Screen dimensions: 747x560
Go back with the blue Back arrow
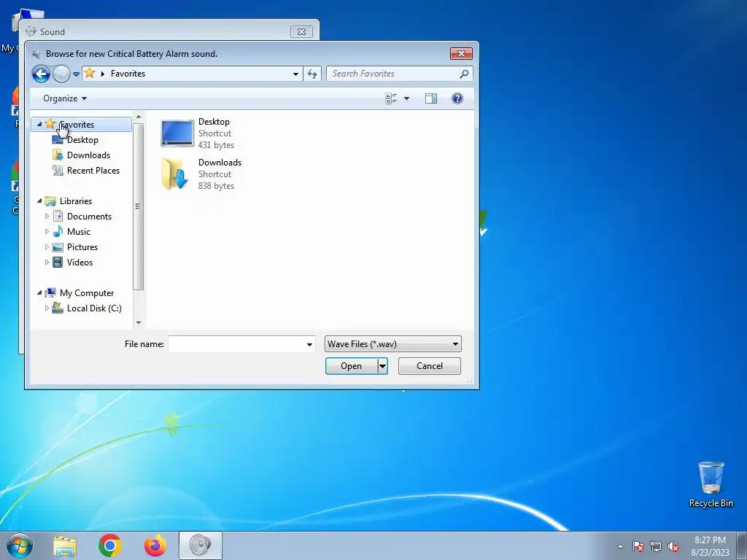[x=41, y=74]
